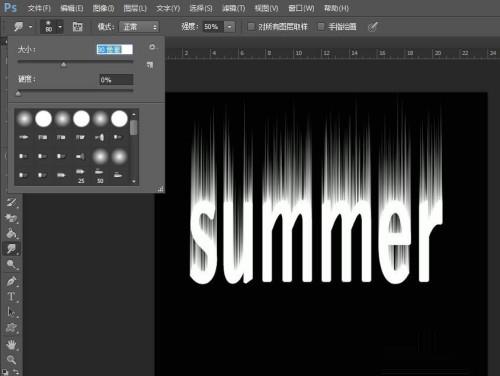Select the Paint Bucket tool

11,233
